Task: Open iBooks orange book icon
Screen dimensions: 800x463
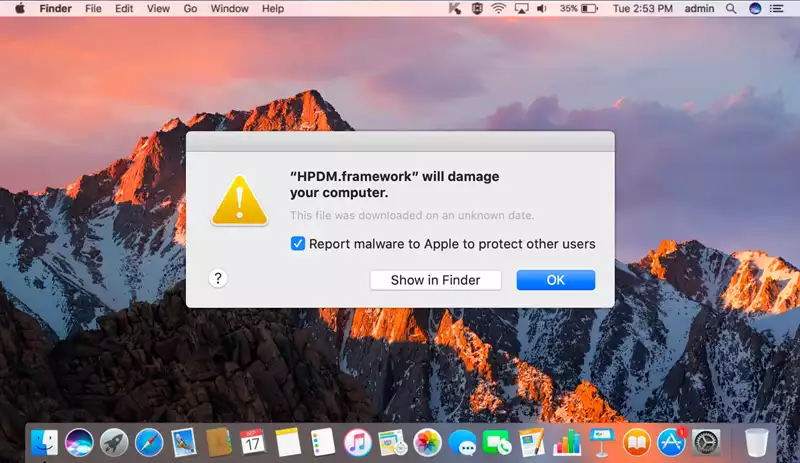Action: pos(636,443)
